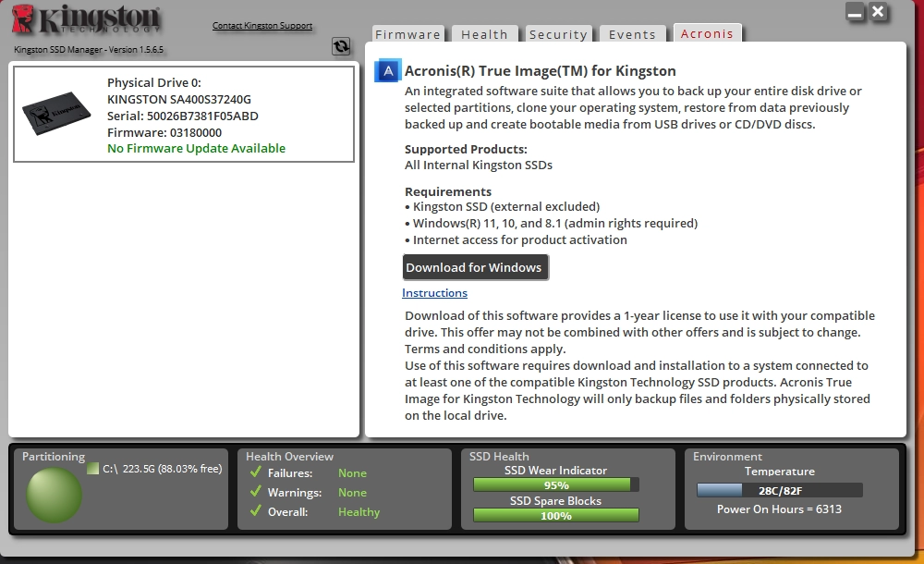924x564 pixels.
Task: Click the Health Overview panel title
Action: click(x=289, y=457)
